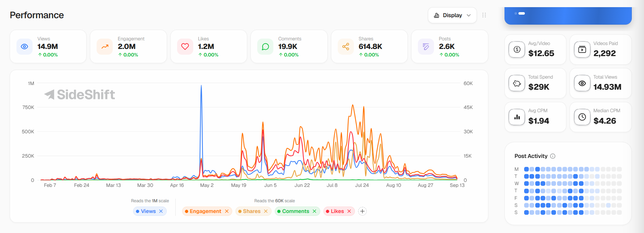
Task: Click the Total Views eye icon
Action: coord(582,83)
